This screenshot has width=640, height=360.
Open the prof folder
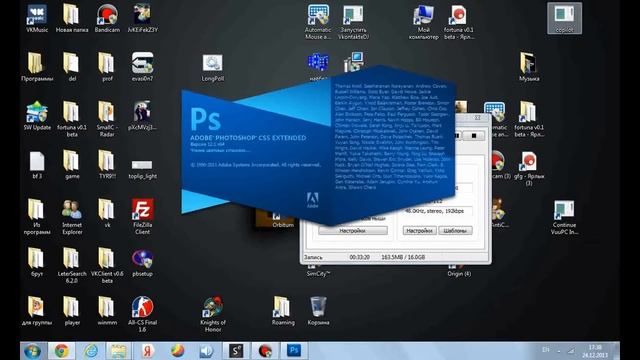107,67
